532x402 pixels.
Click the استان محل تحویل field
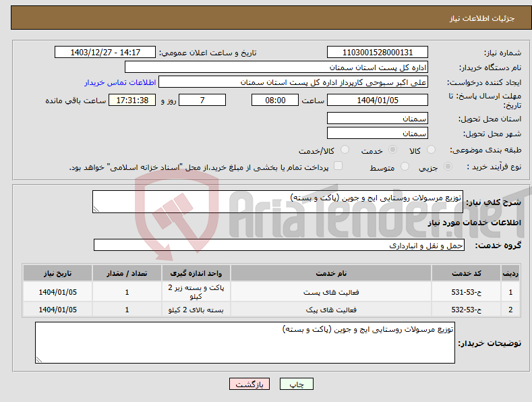click(x=378, y=118)
